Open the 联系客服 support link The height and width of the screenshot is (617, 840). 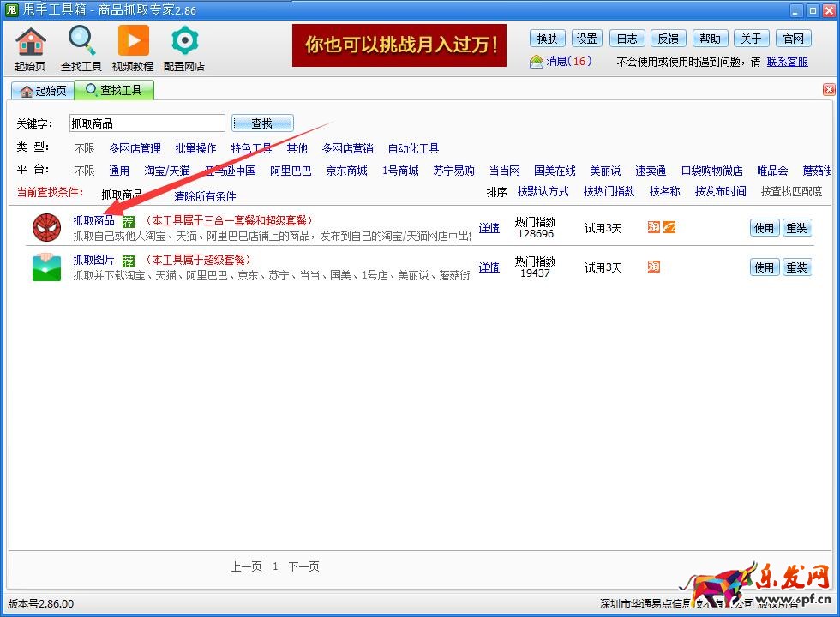(787, 62)
